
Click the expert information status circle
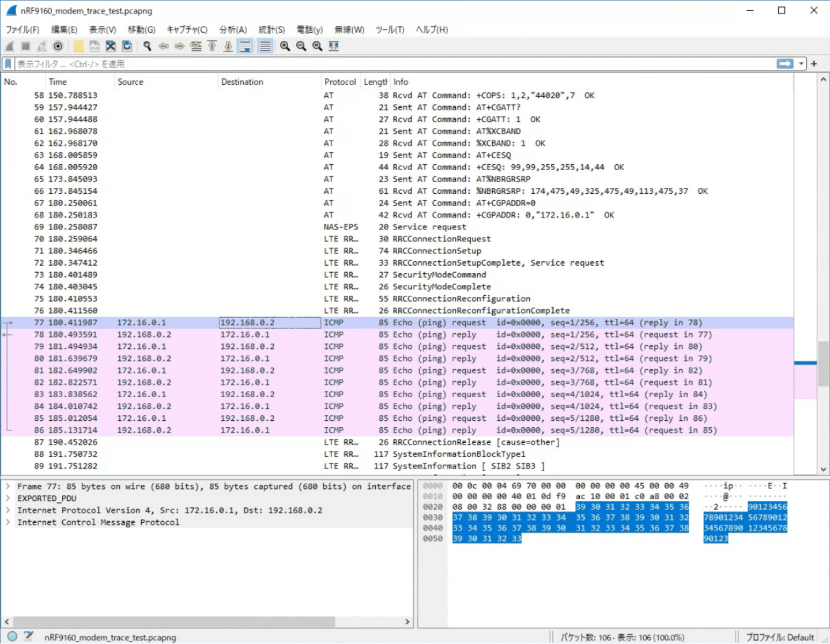point(12,637)
